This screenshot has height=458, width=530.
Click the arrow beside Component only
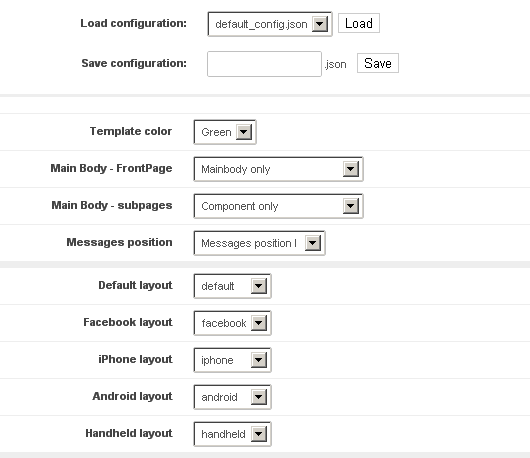point(351,206)
